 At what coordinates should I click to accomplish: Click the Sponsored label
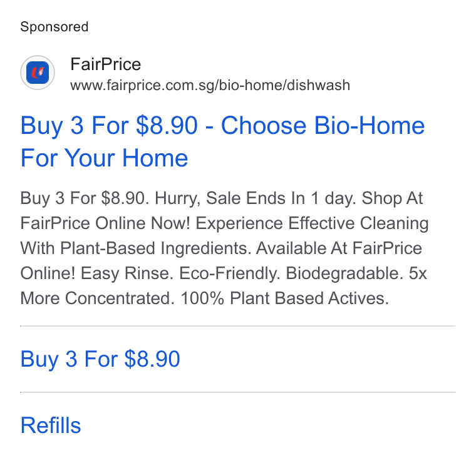54,27
